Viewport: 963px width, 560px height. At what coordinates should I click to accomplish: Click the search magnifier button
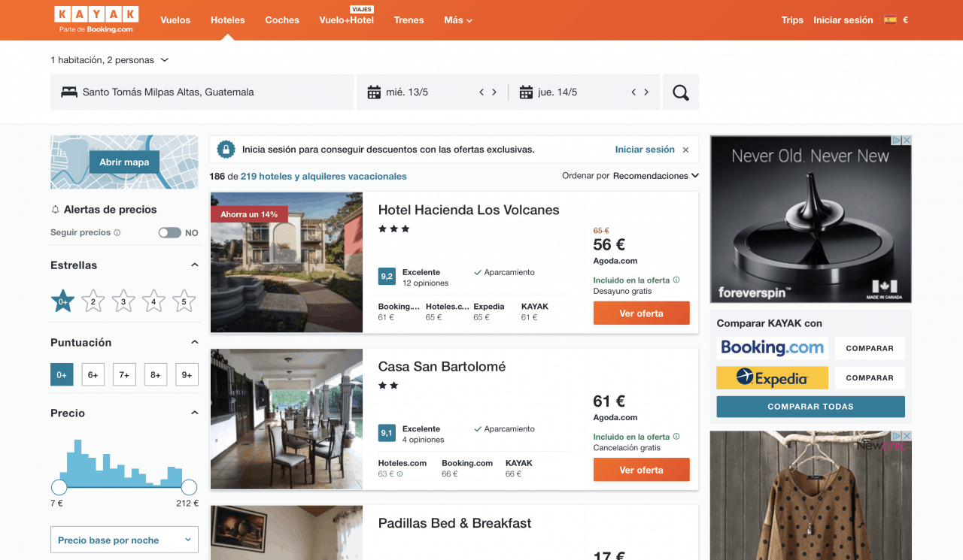click(x=681, y=92)
